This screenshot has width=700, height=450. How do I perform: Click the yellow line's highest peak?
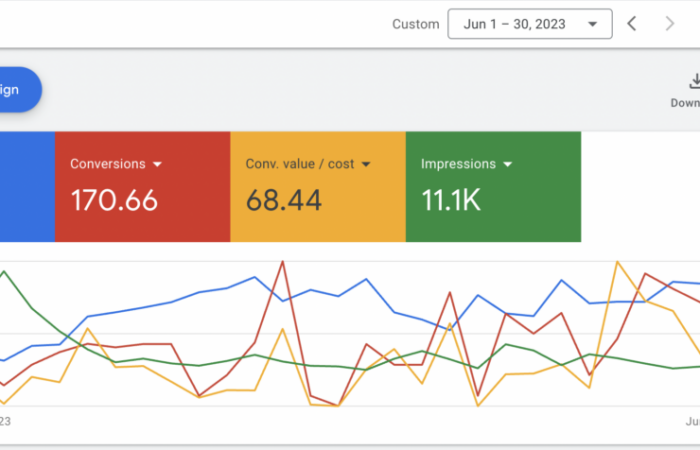click(x=618, y=262)
